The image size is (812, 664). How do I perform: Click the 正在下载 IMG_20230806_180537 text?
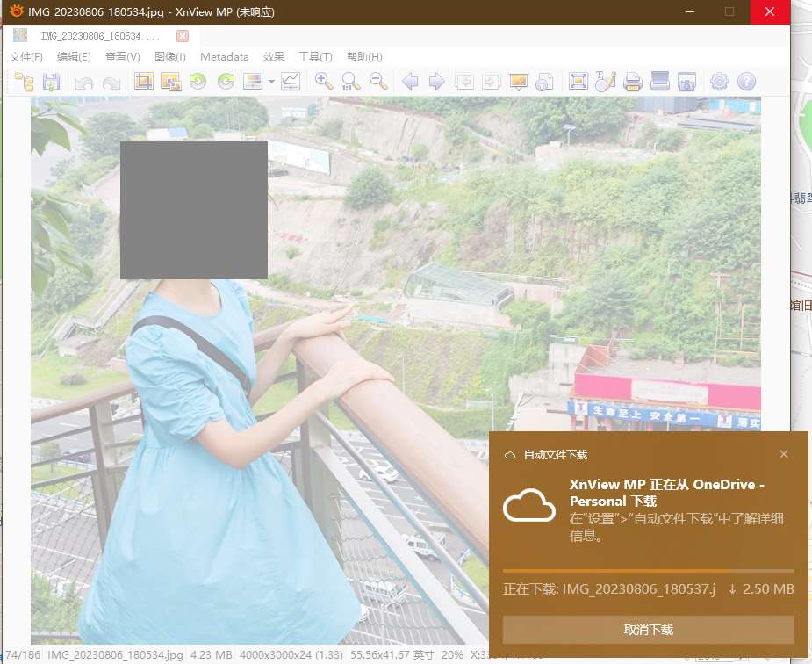(x=609, y=589)
